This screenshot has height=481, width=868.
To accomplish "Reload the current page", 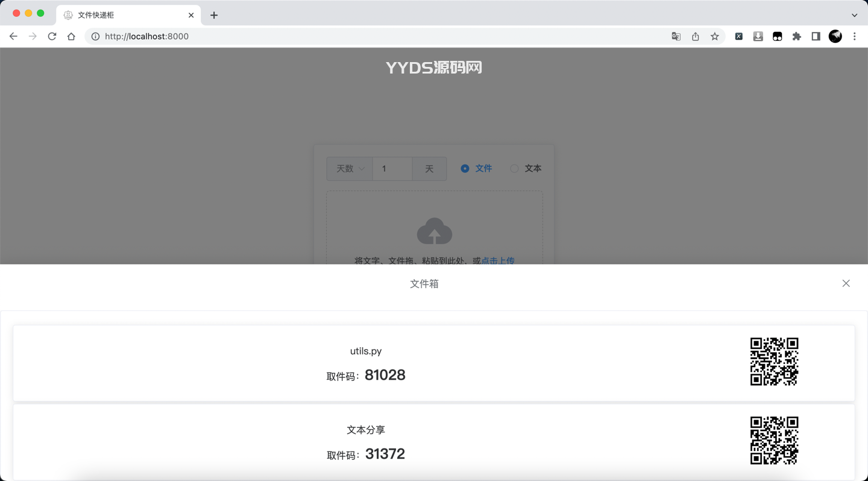I will 52,36.
